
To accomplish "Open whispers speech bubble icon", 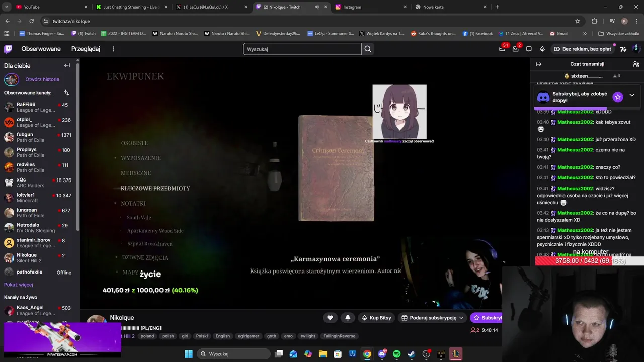I will tap(529, 49).
